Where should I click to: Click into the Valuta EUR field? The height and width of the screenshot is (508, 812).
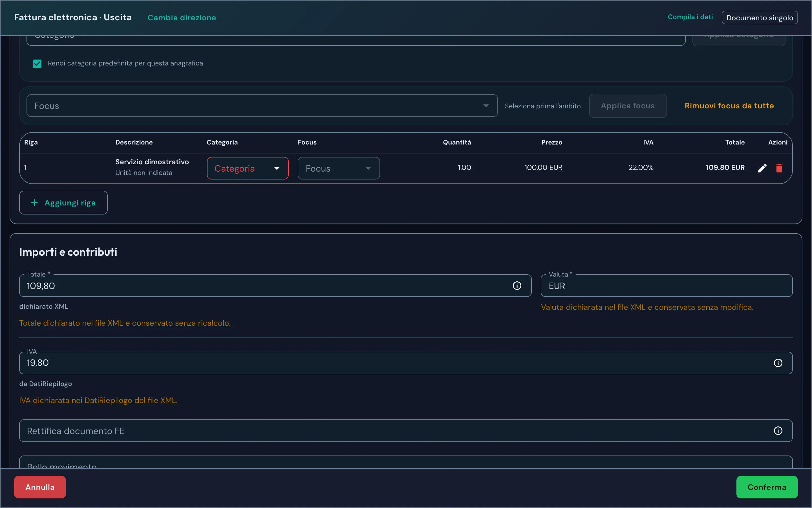pos(667,286)
